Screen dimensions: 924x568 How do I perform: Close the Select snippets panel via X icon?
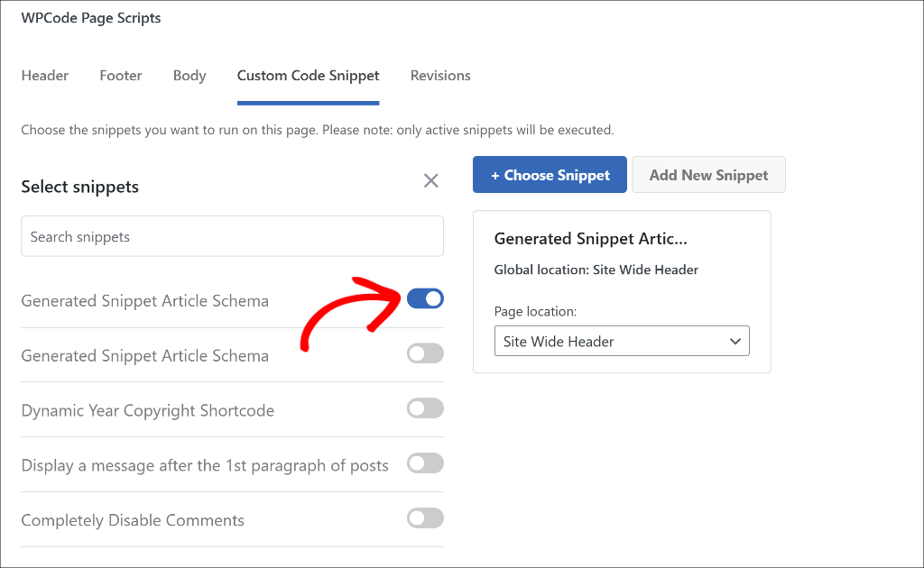[430, 180]
